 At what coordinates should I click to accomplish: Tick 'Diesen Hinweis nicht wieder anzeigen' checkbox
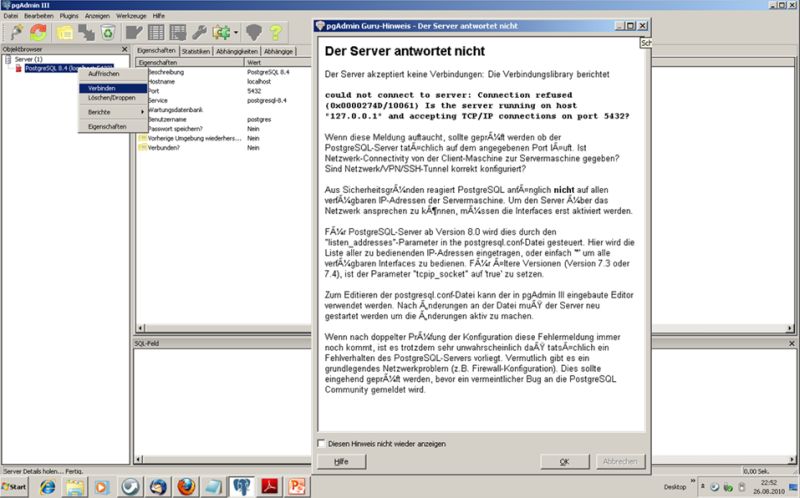(x=321, y=443)
